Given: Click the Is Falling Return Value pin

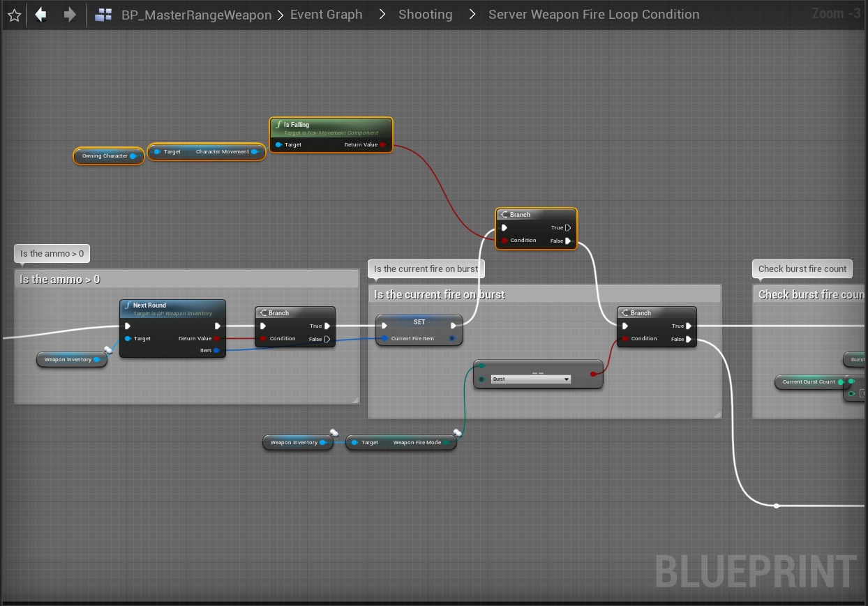Looking at the screenshot, I should [x=382, y=145].
